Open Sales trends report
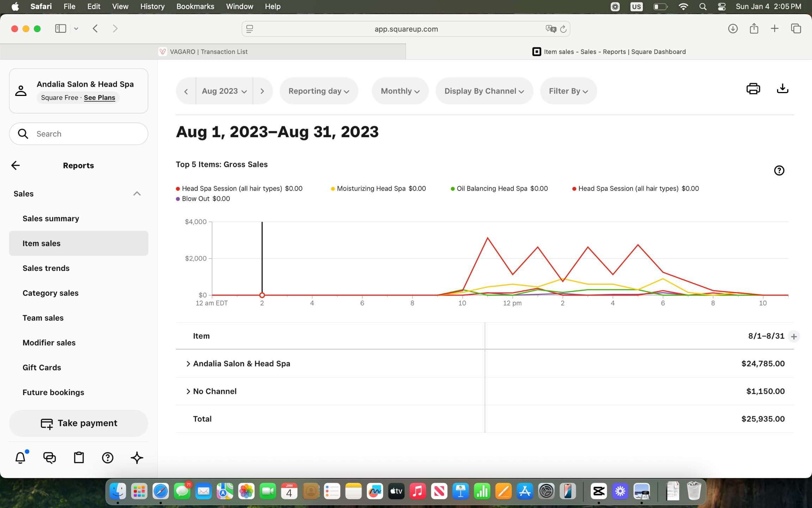The height and width of the screenshot is (508, 812). tap(46, 268)
